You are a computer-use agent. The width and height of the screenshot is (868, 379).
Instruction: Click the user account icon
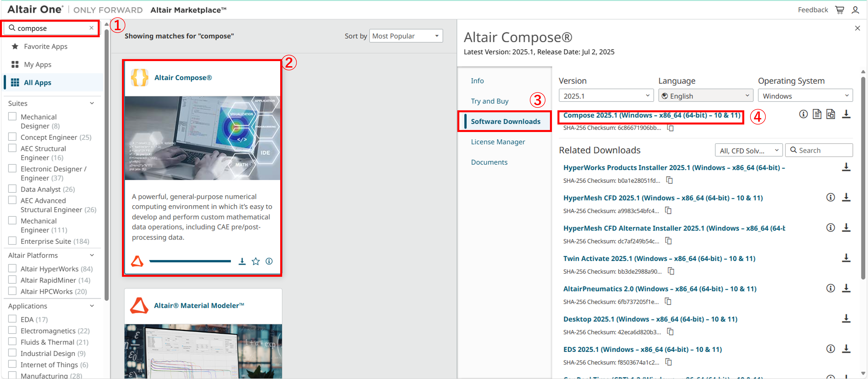[855, 10]
